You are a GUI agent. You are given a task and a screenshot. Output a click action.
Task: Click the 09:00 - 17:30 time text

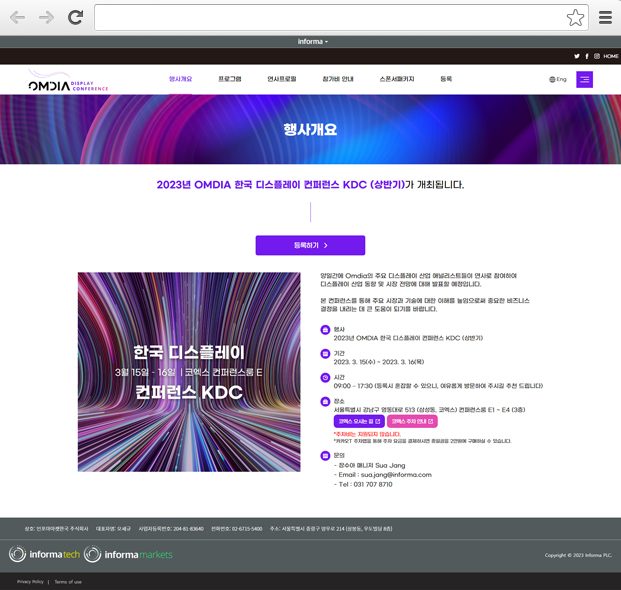pyautogui.click(x=353, y=386)
